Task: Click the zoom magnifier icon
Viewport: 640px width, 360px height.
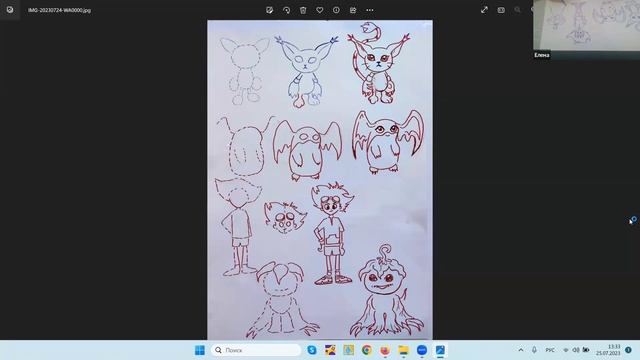Action: (518, 10)
